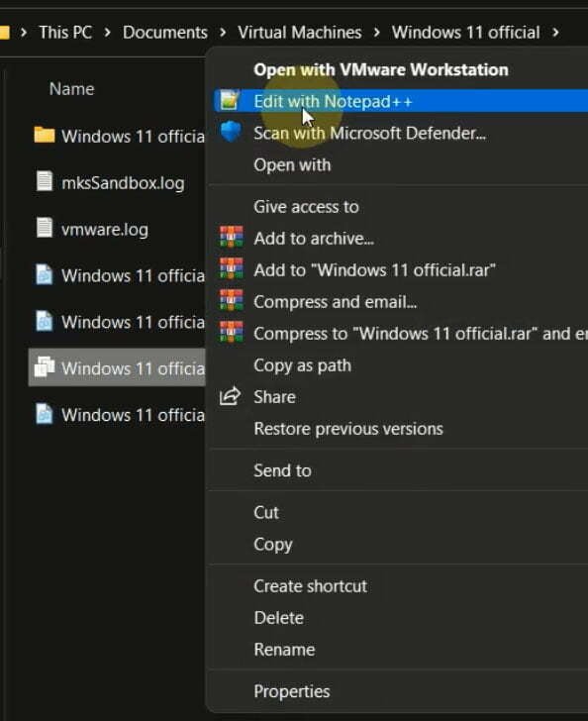This screenshot has width=588, height=721.
Task: Sort by the Name column header
Action: coord(71,89)
